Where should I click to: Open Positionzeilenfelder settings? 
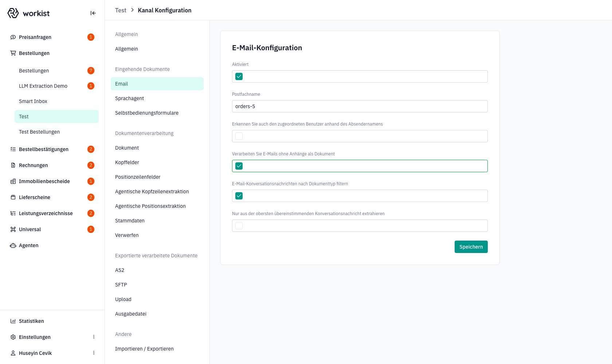(x=157, y=177)
